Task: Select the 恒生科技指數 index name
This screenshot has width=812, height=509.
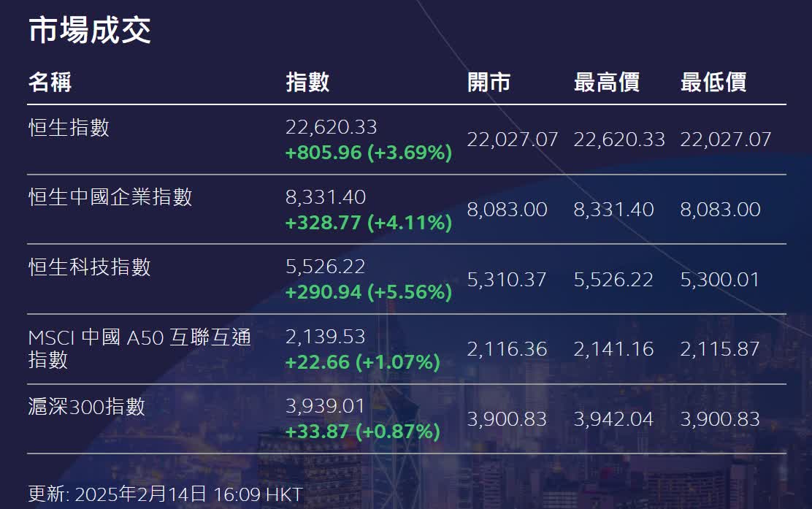Action: tap(90, 267)
